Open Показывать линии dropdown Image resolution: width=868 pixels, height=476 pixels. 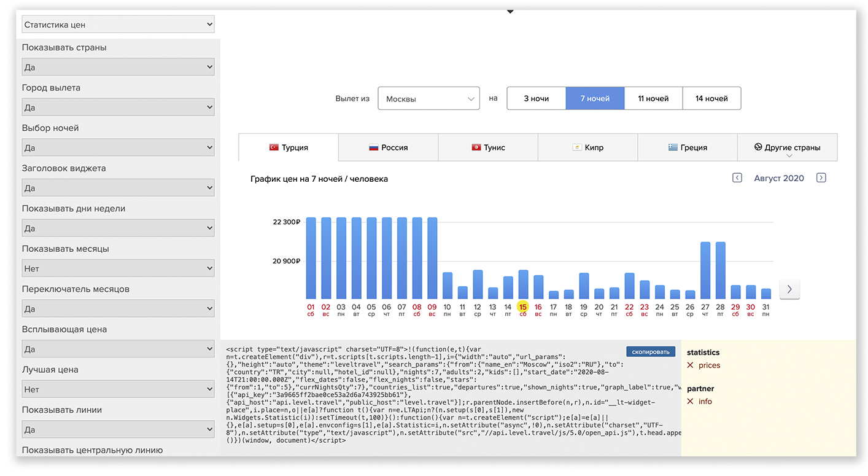tap(118, 429)
